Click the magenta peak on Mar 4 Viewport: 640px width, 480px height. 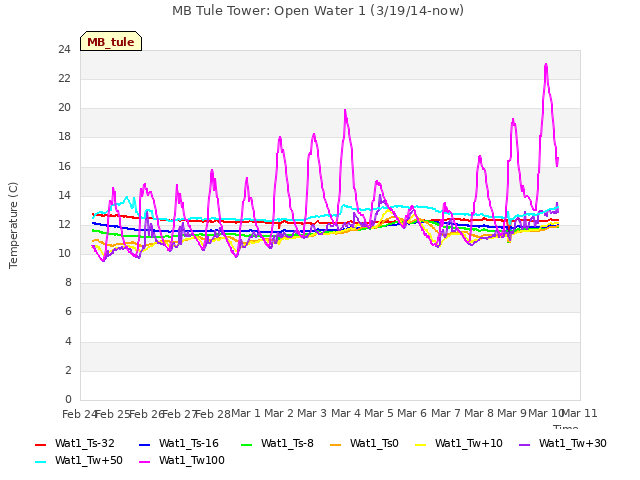(x=345, y=110)
